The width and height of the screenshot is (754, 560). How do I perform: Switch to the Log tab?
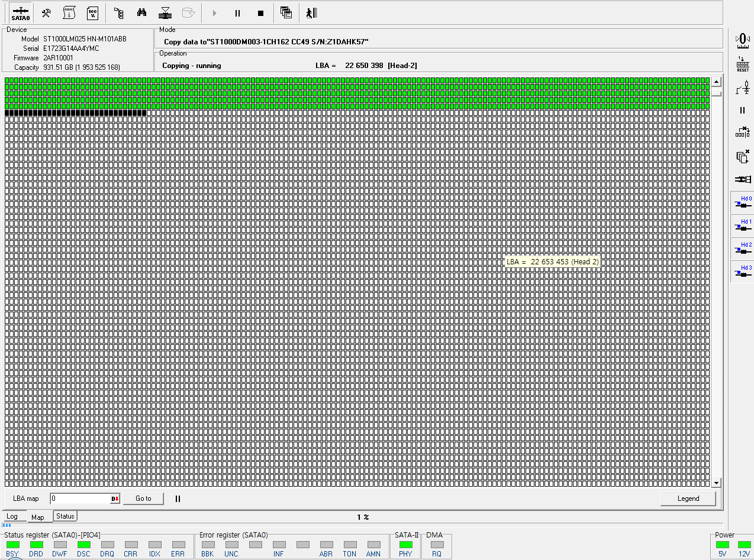(x=12, y=516)
